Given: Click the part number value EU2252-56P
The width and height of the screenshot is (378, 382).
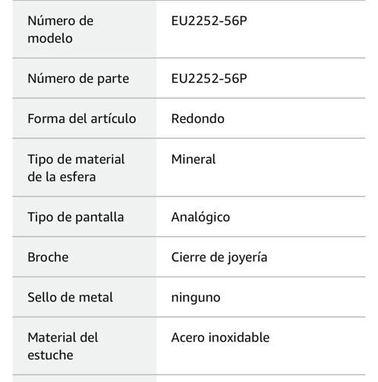Looking at the screenshot, I should point(209,78).
